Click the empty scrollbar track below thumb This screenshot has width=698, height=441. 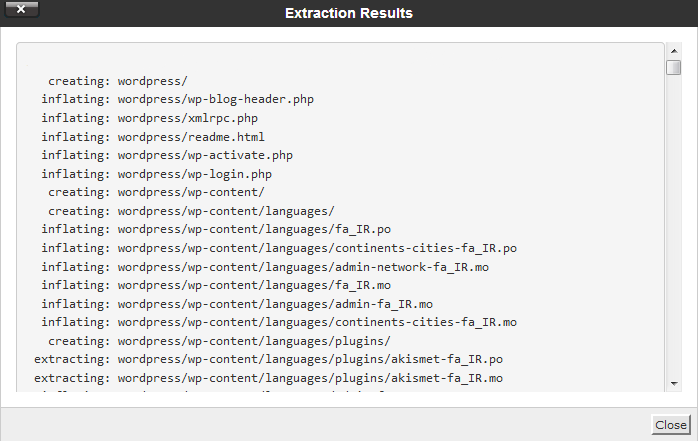coord(674,226)
